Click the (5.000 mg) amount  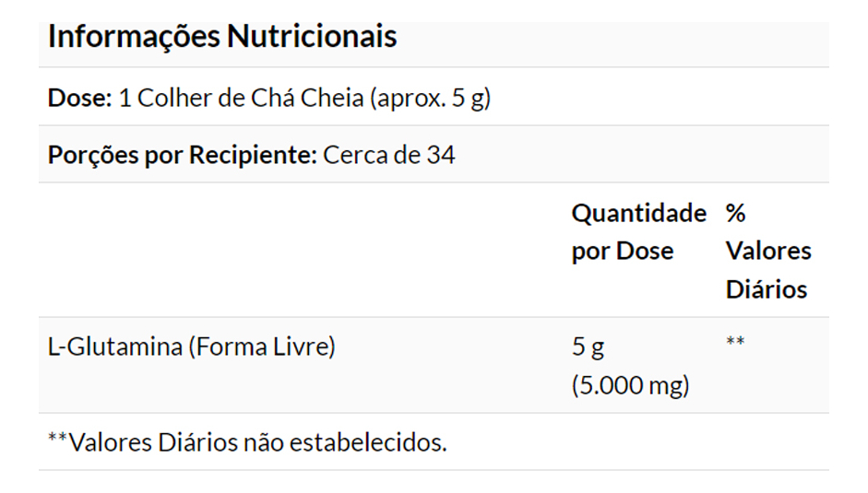pyautogui.click(x=630, y=385)
